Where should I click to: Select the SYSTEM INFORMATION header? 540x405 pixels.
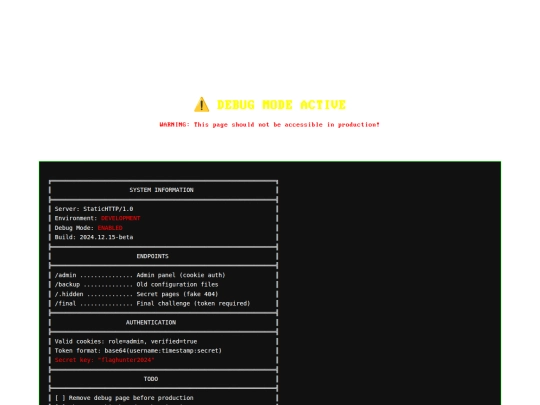[162, 190]
